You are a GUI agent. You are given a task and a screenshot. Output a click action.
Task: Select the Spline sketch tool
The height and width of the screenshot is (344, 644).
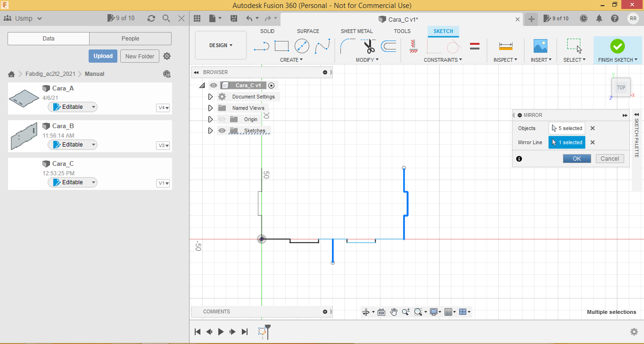point(322,46)
